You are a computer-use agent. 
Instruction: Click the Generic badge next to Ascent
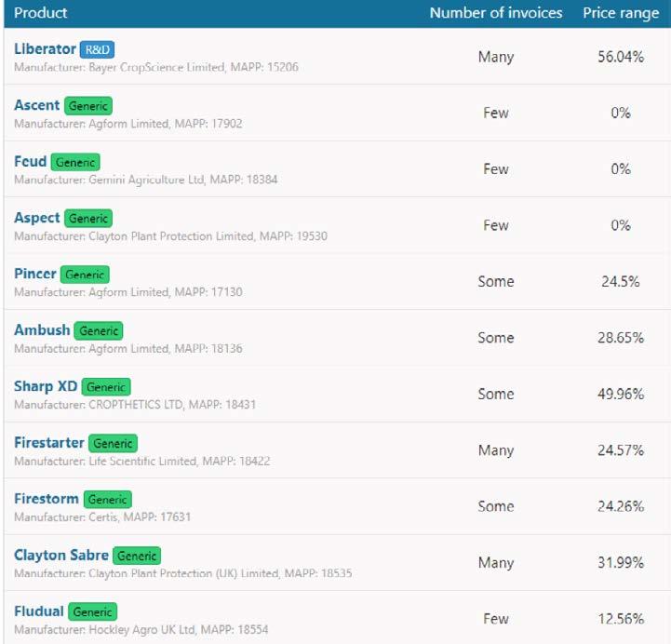(x=88, y=106)
